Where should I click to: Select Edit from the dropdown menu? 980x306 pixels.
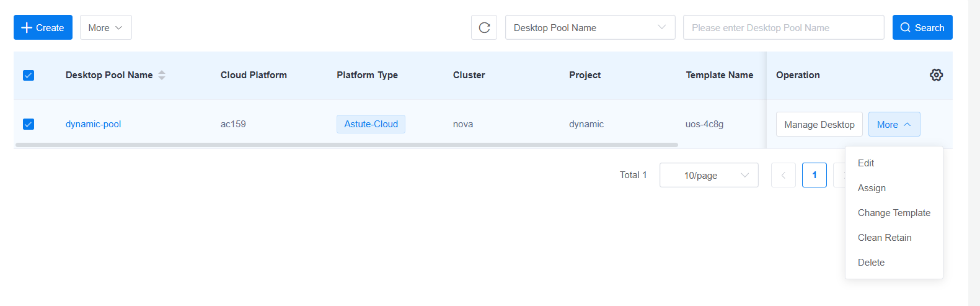(866, 163)
